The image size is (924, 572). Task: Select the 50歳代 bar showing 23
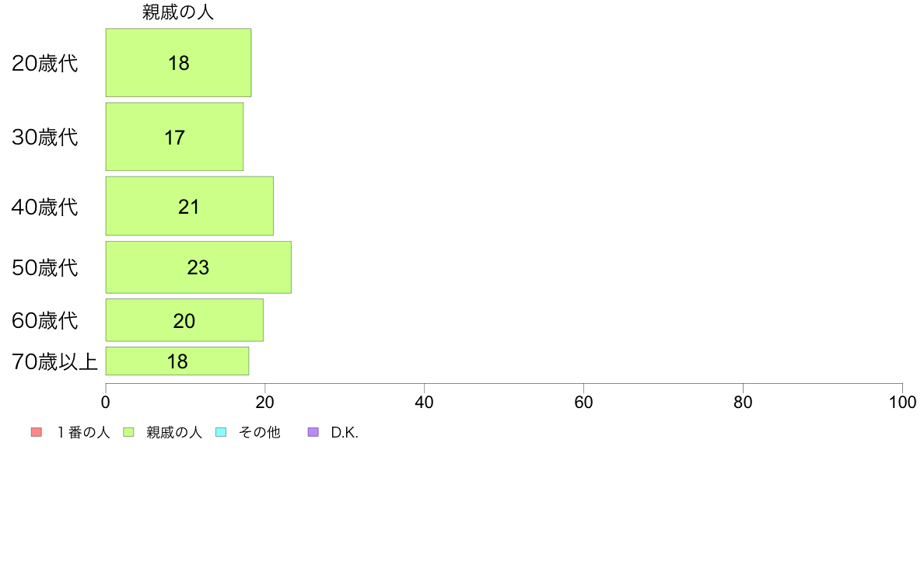(198, 267)
